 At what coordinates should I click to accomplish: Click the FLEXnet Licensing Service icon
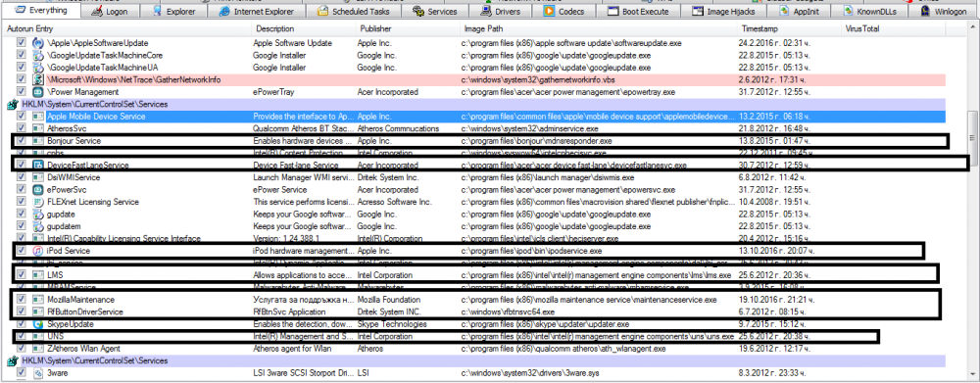coord(37,202)
